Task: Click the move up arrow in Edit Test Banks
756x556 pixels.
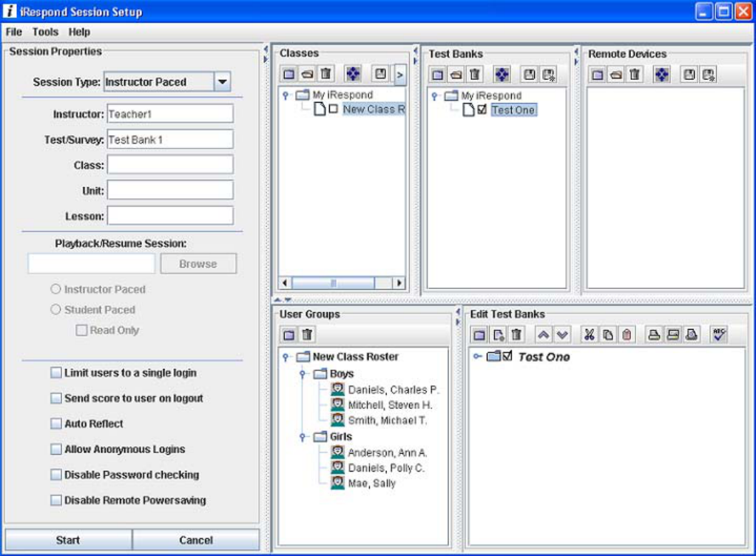Action: click(x=544, y=334)
